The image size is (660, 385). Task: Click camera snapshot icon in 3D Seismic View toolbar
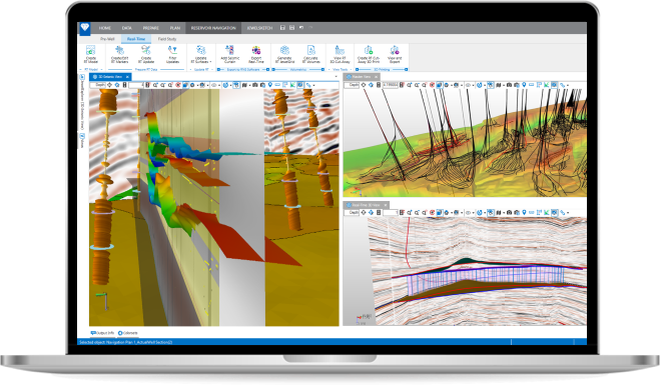[x=255, y=85]
